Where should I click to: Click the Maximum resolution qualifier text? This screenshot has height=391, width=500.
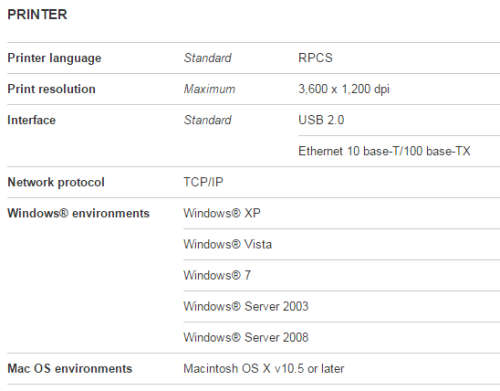coord(209,89)
